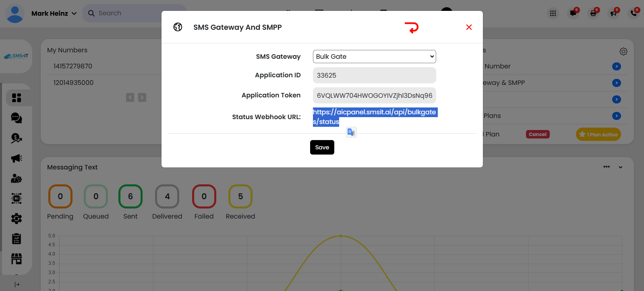Screen dimensions: 644x291
Task: Open the chat notifications icon in top bar
Action: (573, 13)
